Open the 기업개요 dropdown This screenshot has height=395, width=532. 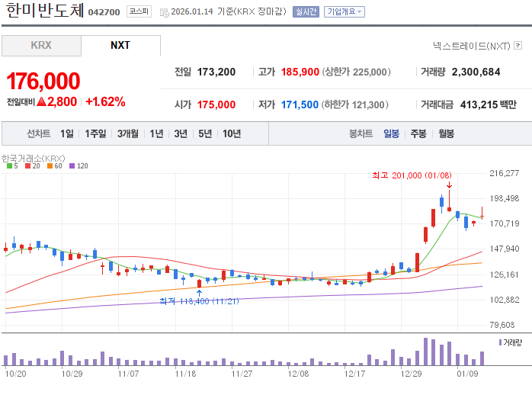pyautogui.click(x=345, y=12)
